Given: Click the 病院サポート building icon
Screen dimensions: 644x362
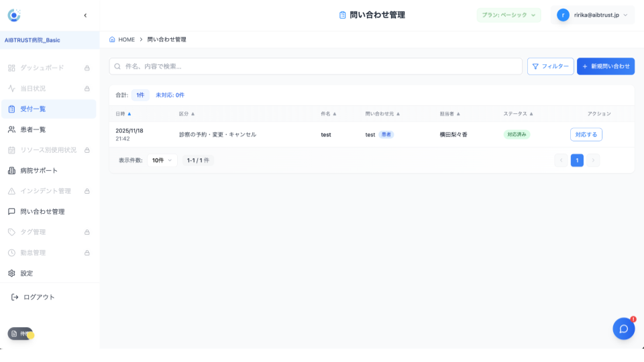Looking at the screenshot, I should (x=11, y=170).
